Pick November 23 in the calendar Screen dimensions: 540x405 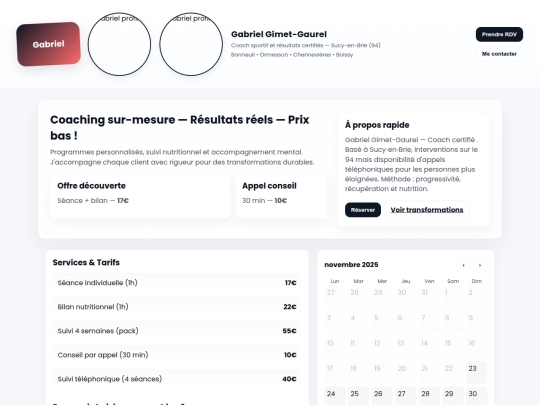tap(476, 372)
